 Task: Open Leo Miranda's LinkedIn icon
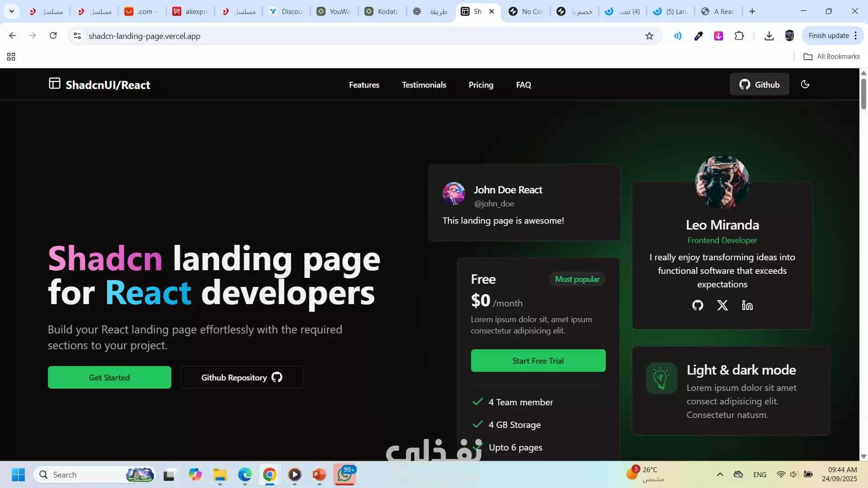(747, 305)
